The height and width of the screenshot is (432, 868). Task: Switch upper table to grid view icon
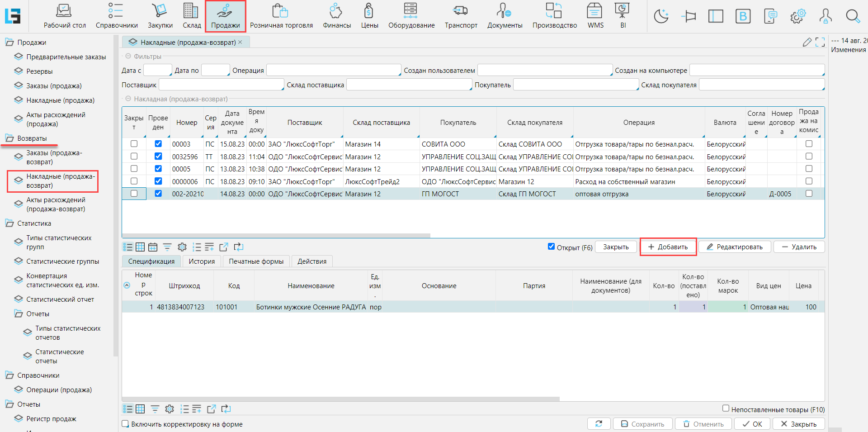(x=140, y=247)
